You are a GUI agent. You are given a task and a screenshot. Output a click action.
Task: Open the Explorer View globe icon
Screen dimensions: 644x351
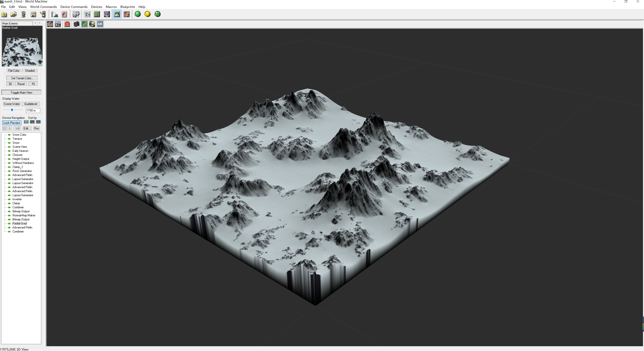(x=107, y=14)
